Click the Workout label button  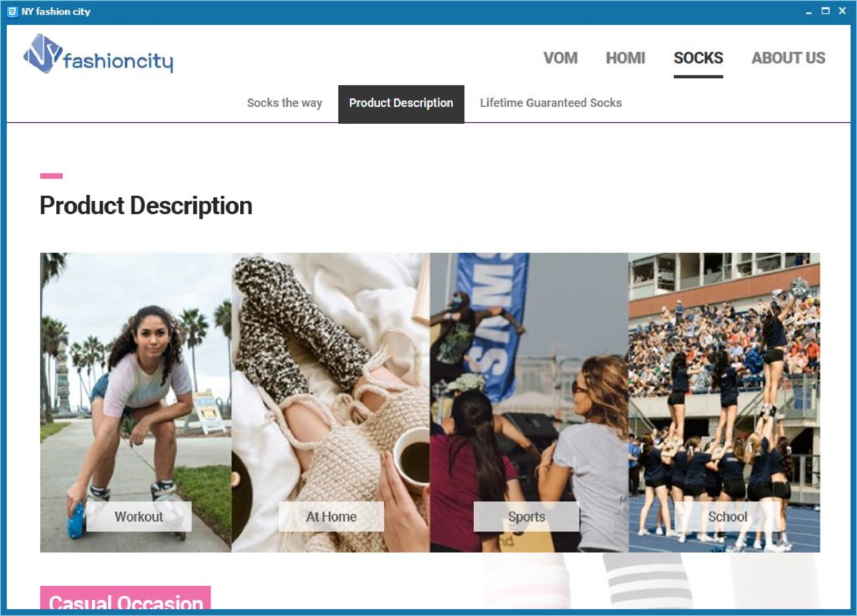click(x=139, y=517)
